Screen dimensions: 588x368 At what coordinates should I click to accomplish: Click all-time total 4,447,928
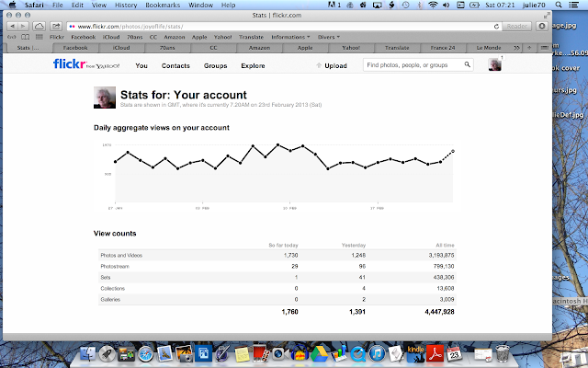[x=439, y=312]
